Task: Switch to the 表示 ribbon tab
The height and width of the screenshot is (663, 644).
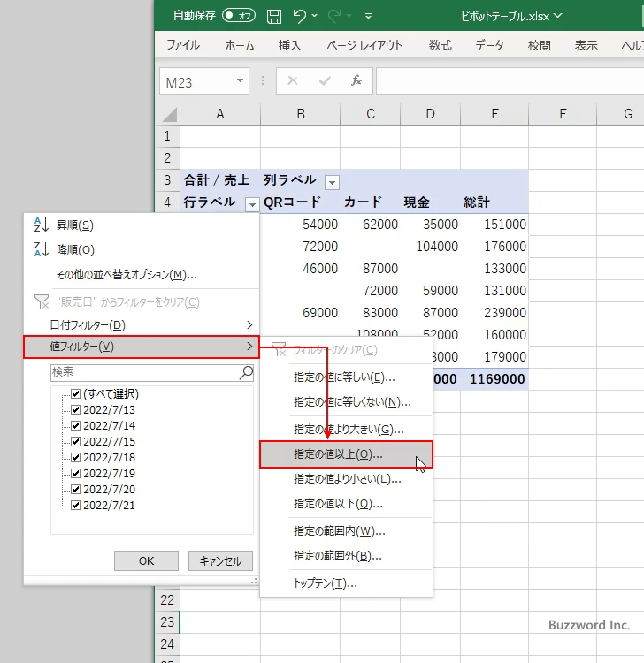Action: (586, 45)
